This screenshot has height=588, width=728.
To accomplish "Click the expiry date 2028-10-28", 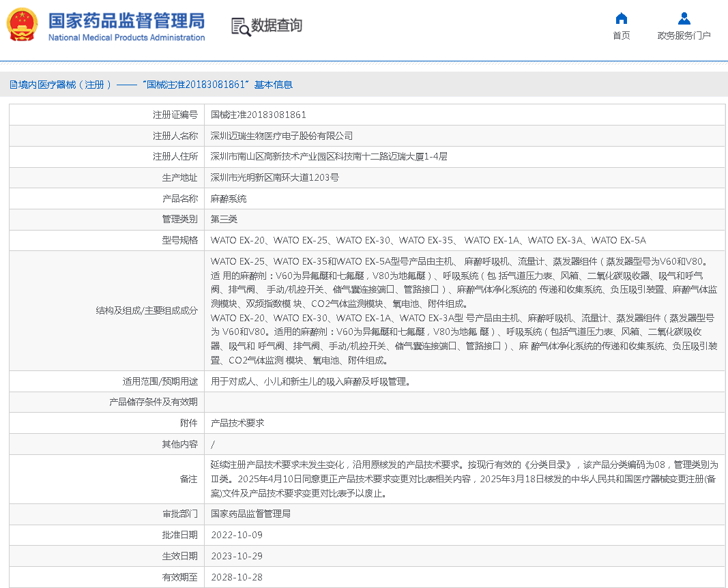I will [x=236, y=578].
